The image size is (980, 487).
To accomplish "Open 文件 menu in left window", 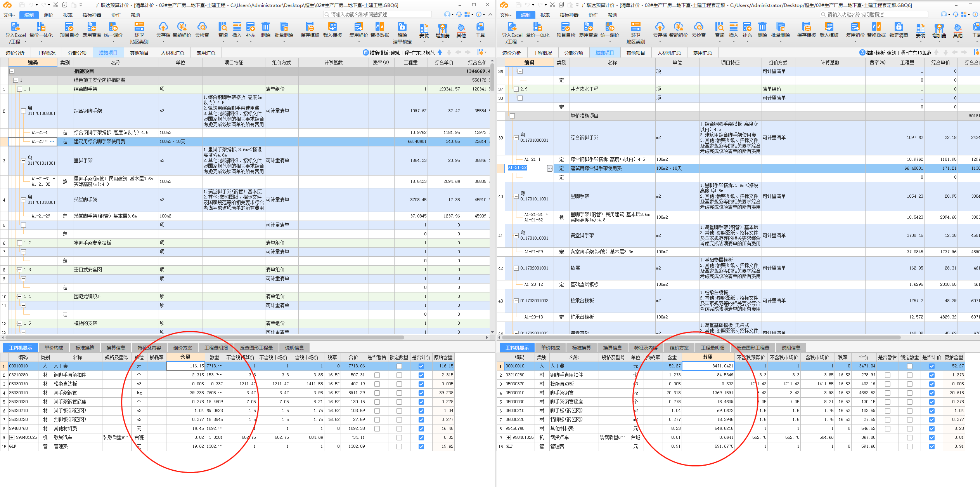I will [x=9, y=15].
